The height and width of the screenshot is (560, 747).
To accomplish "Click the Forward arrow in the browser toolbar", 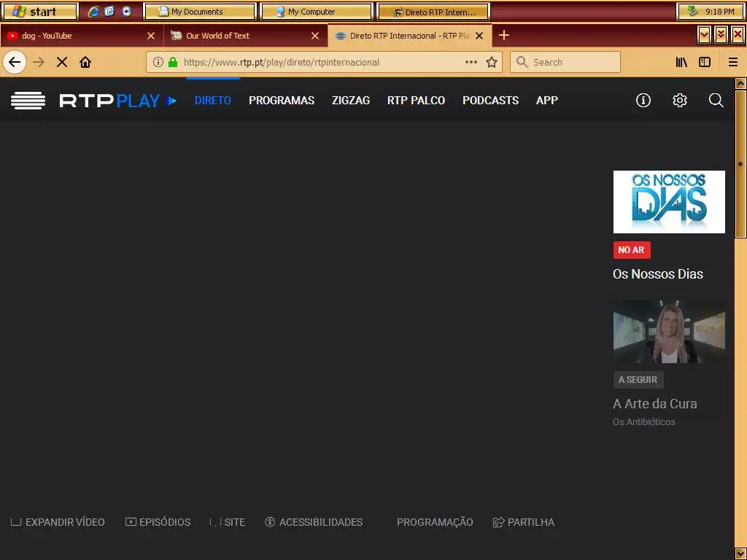I will point(39,62).
